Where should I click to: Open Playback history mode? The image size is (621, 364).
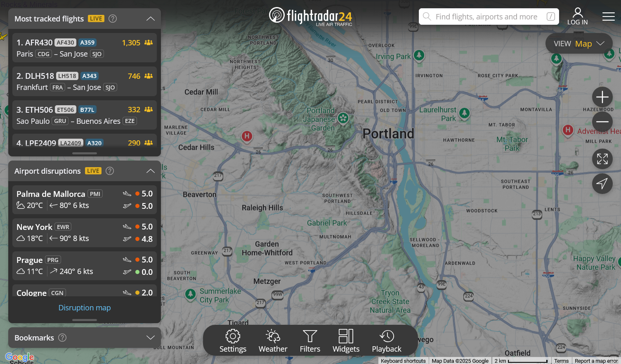pos(387,341)
